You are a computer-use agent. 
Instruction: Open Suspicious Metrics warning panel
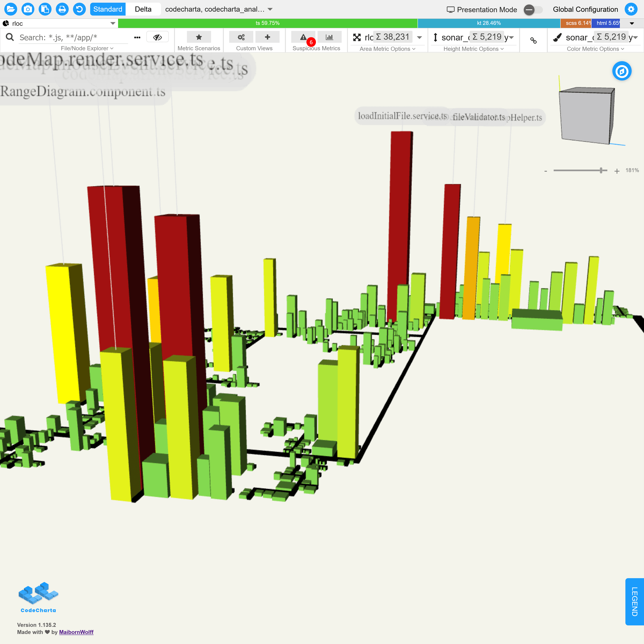pyautogui.click(x=303, y=37)
